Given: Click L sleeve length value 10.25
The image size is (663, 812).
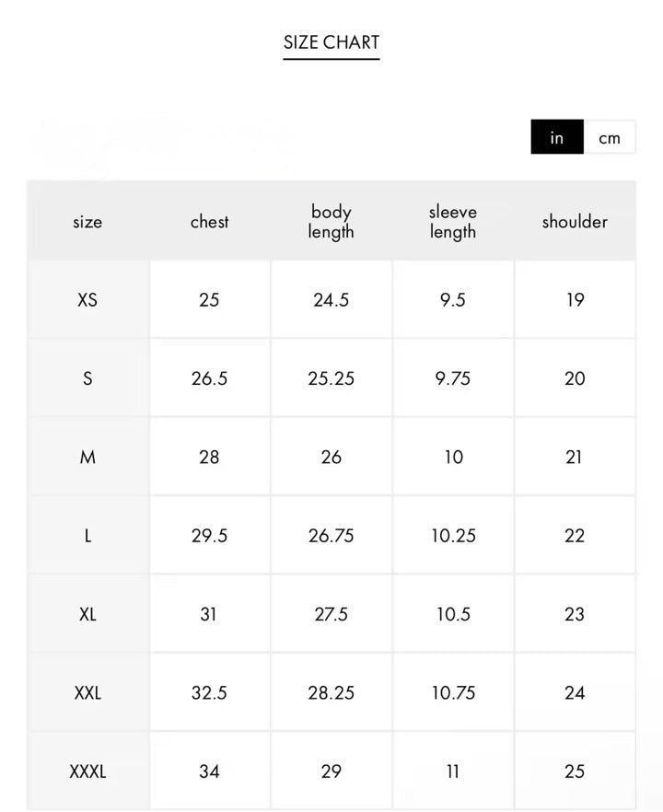Looking at the screenshot, I should coord(453,536).
